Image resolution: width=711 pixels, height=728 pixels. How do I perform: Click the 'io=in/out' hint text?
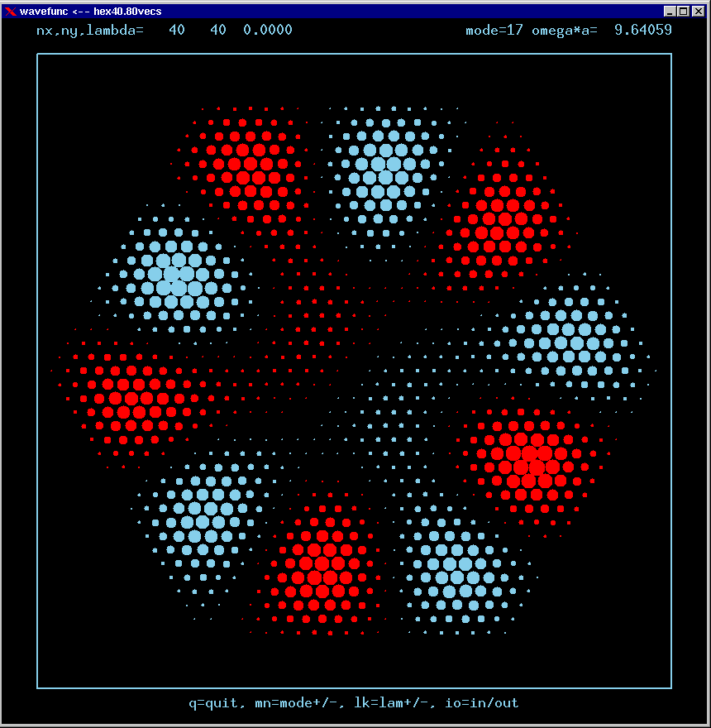482,703
